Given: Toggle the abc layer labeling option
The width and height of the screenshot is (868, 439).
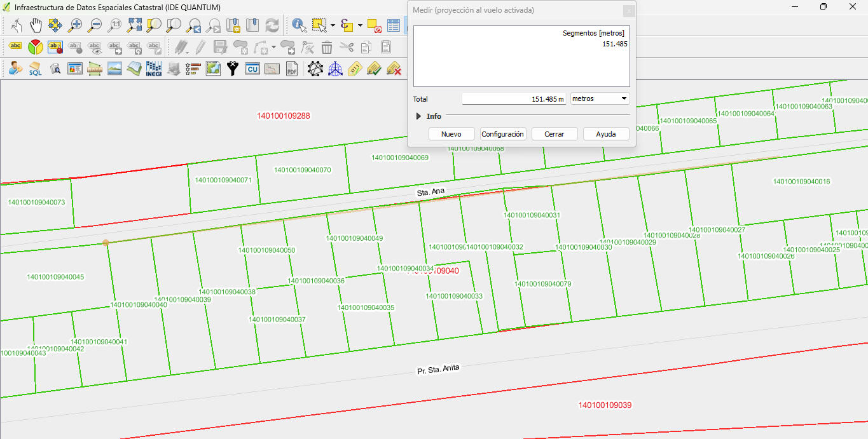Looking at the screenshot, I should 15,46.
